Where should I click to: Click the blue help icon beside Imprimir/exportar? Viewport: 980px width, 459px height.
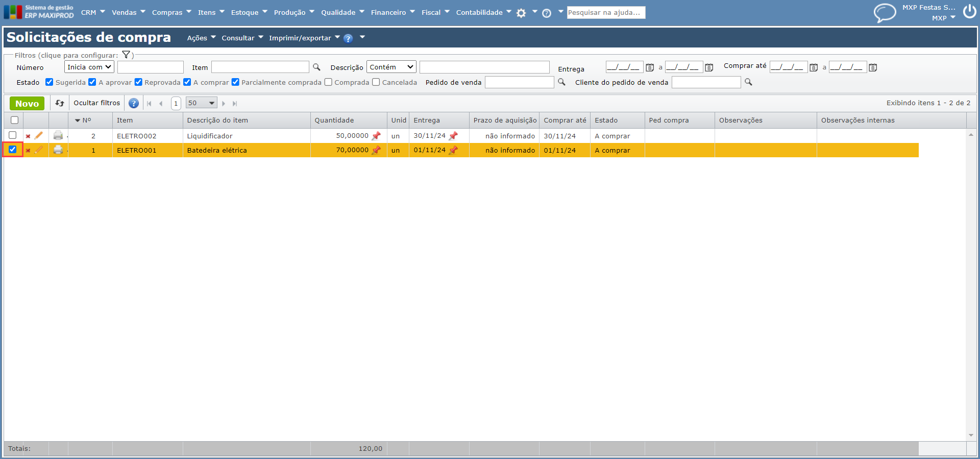point(348,38)
